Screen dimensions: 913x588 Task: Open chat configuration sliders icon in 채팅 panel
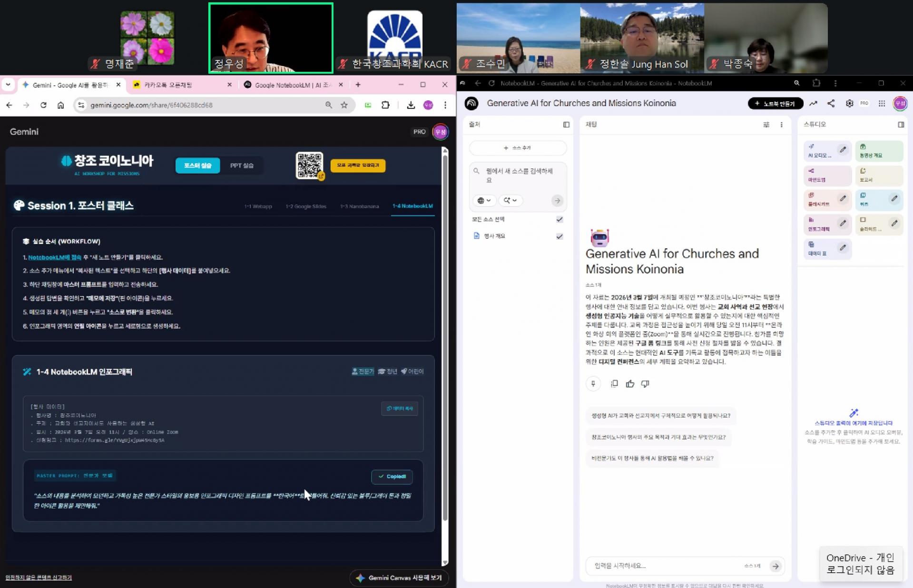[766, 125]
